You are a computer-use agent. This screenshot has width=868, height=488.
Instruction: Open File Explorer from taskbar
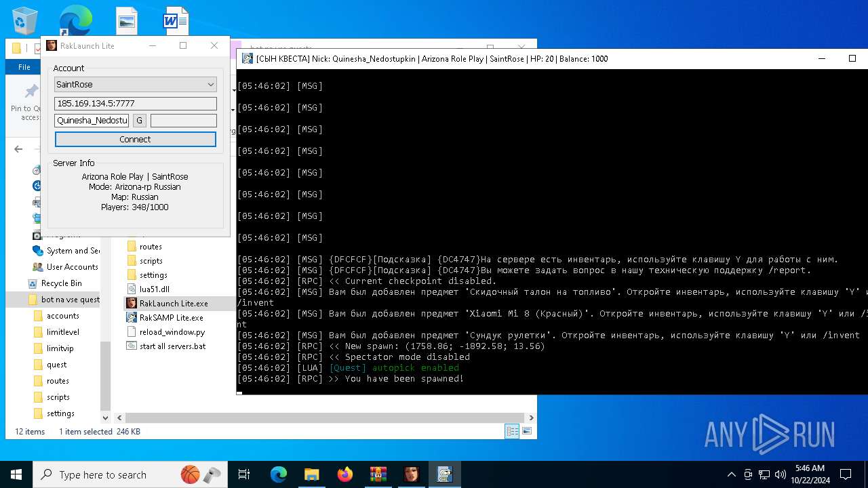click(x=311, y=474)
